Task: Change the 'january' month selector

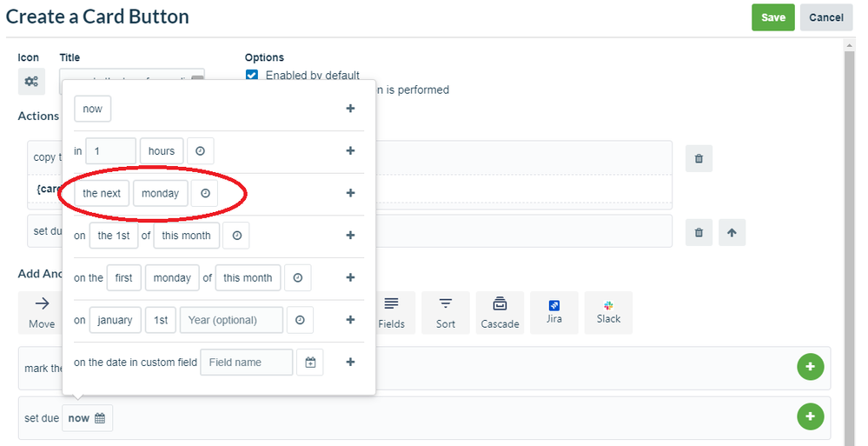Action: 116,320
